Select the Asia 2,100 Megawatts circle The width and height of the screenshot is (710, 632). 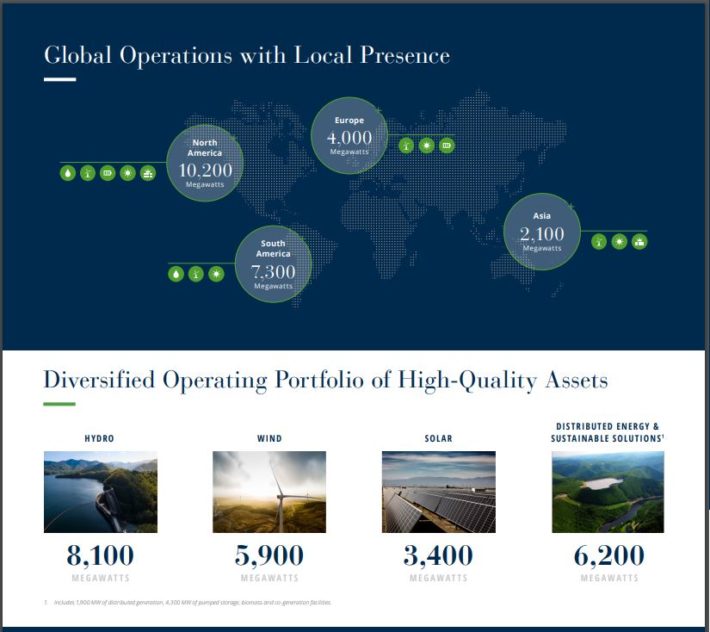[542, 232]
